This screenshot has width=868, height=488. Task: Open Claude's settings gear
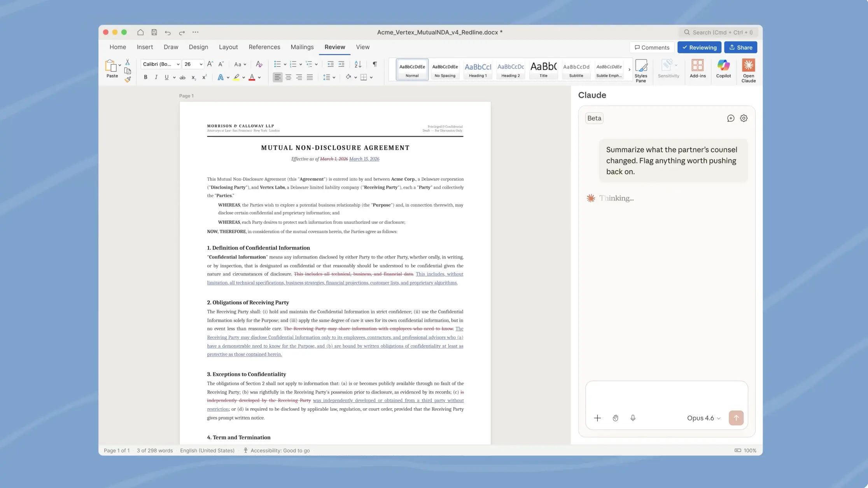[744, 118]
